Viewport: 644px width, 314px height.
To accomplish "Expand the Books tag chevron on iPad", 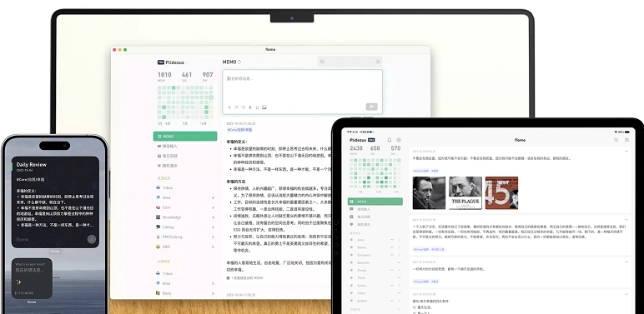I will (399, 247).
